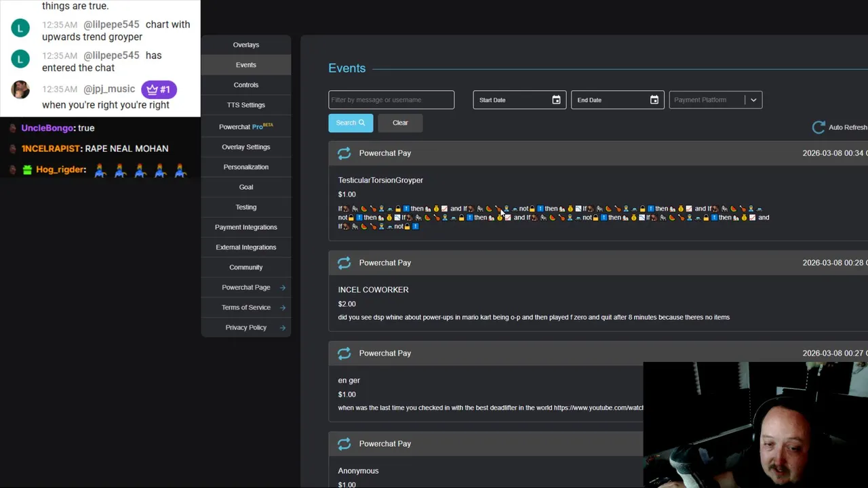Click the Clear button
The width and height of the screenshot is (868, 488).
(400, 123)
